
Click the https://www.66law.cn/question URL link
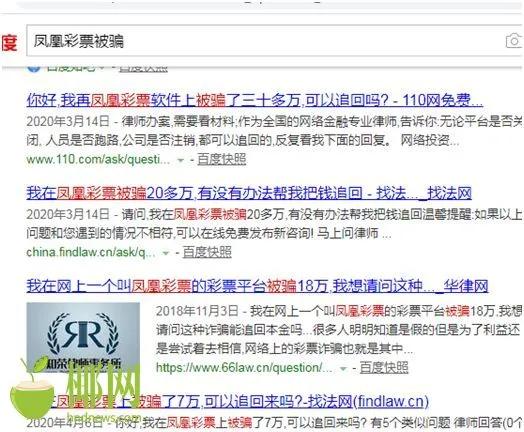[244, 368]
